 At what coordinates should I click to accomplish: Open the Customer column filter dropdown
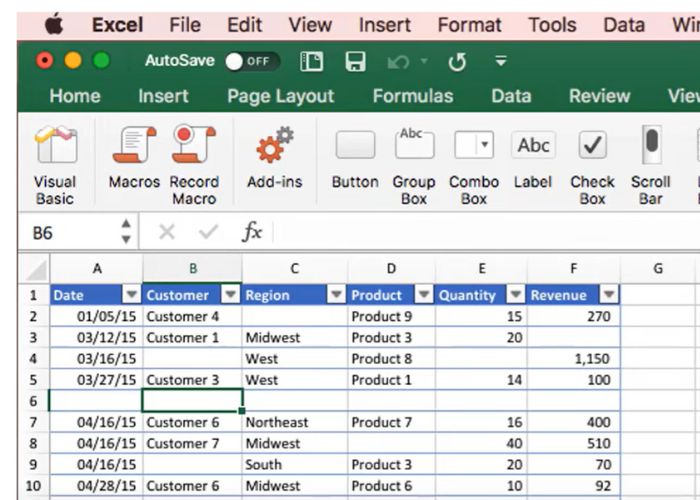pyautogui.click(x=231, y=295)
